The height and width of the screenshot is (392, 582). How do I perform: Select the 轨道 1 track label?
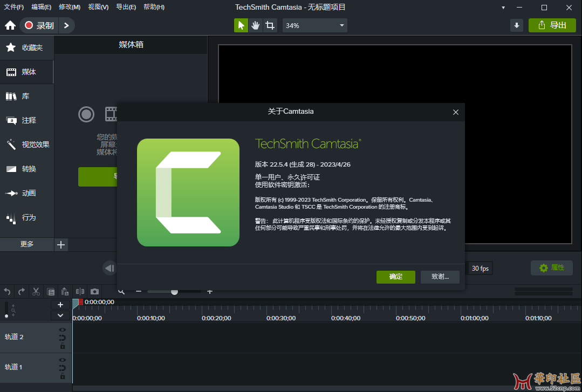[13, 367]
